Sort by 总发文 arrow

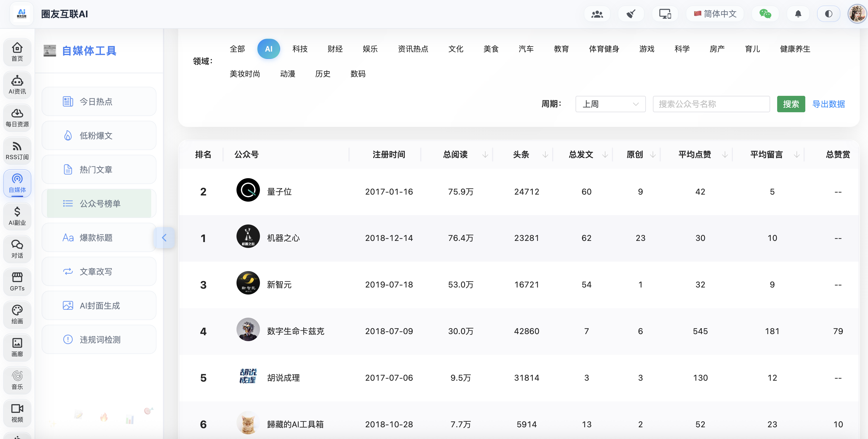tap(605, 155)
